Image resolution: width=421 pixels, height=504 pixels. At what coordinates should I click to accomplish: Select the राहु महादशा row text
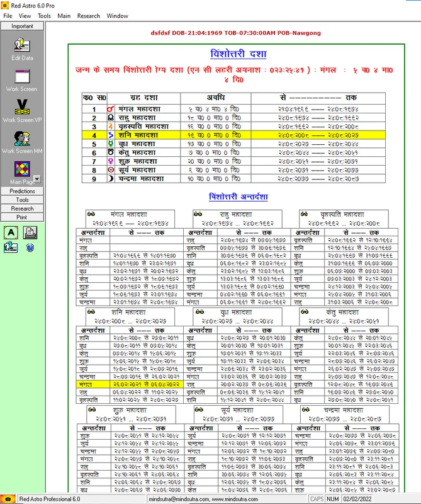tap(137, 118)
